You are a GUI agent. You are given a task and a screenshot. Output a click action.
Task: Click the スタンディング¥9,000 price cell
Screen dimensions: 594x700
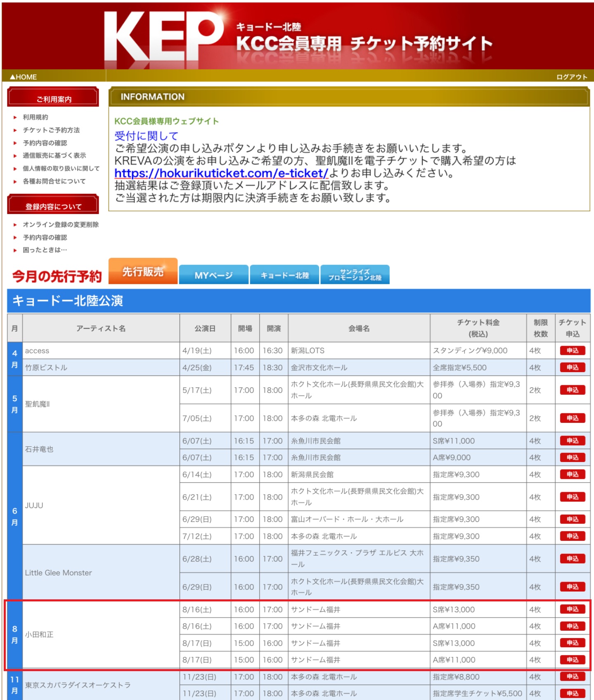(x=478, y=351)
